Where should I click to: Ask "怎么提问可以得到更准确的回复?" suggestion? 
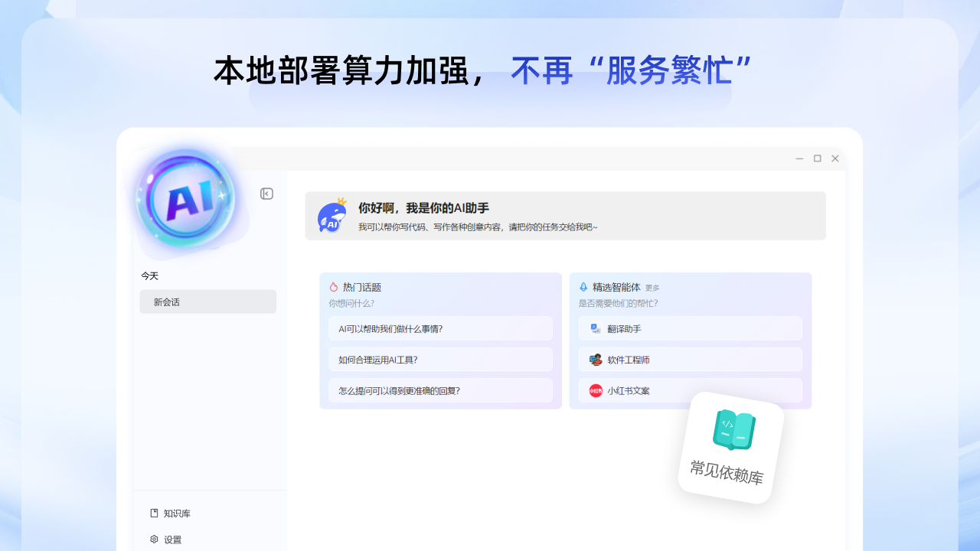coord(441,390)
